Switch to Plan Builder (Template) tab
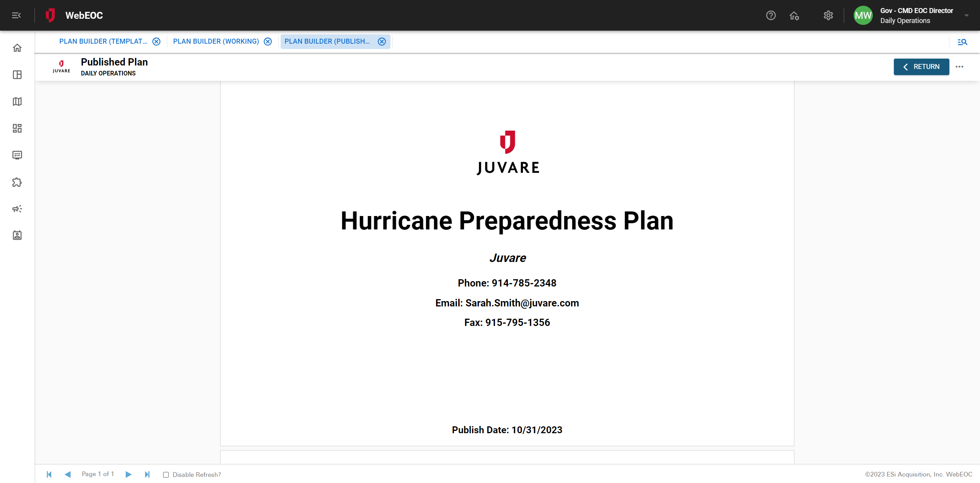980x483 pixels. pyautogui.click(x=103, y=41)
